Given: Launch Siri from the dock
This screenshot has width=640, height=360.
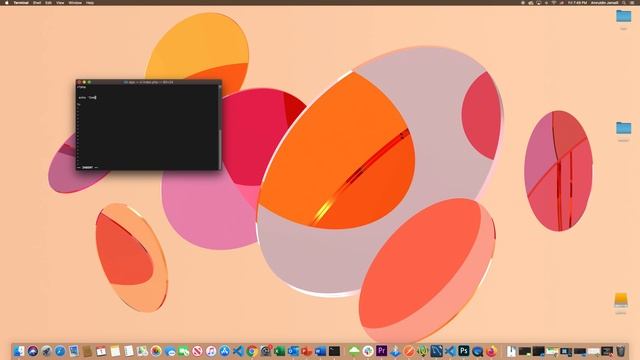Looking at the screenshot, I should [33, 351].
